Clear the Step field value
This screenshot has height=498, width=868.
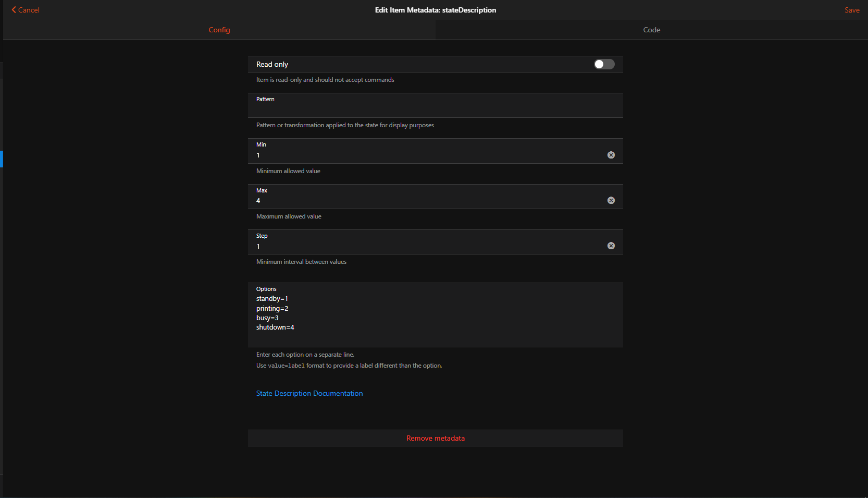pyautogui.click(x=611, y=246)
